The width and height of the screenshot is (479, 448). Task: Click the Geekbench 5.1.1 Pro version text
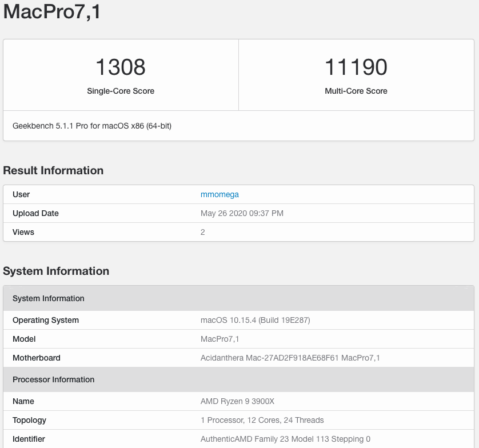click(x=92, y=126)
